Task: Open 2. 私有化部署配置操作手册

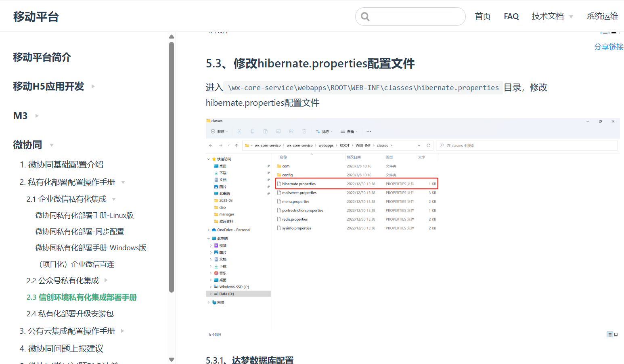Action: (67, 182)
